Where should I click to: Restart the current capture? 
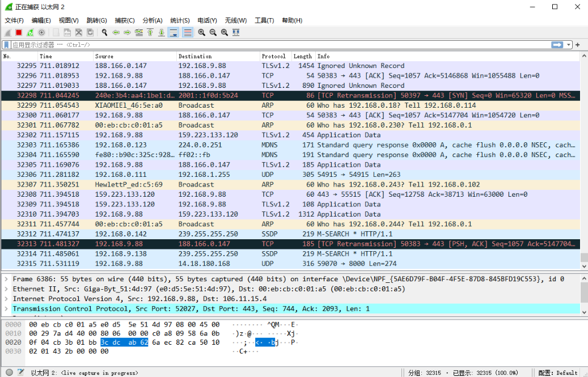click(x=30, y=33)
